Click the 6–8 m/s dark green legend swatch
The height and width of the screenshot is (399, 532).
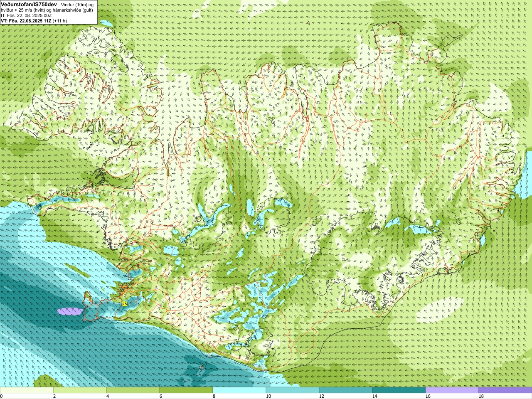point(186,390)
